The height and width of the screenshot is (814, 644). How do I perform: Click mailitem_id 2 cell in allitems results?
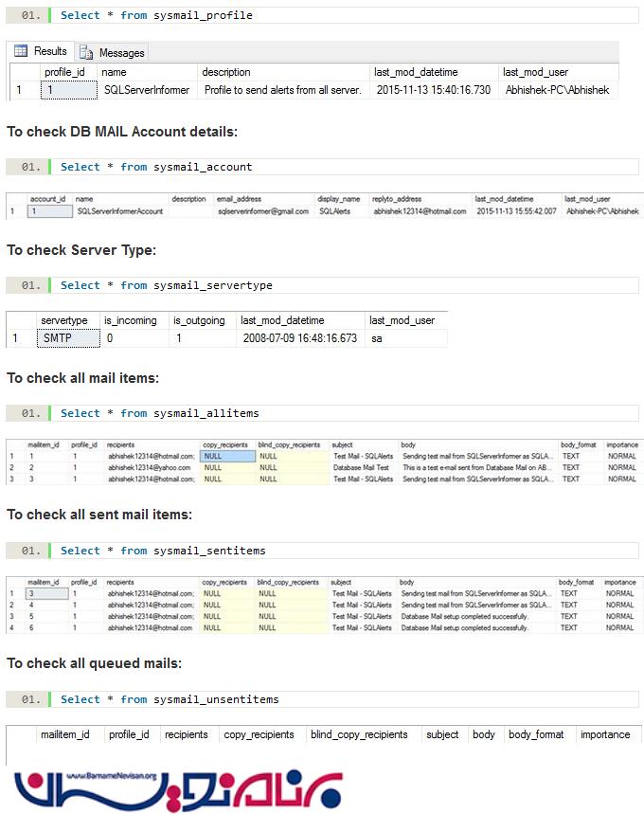coord(46,468)
